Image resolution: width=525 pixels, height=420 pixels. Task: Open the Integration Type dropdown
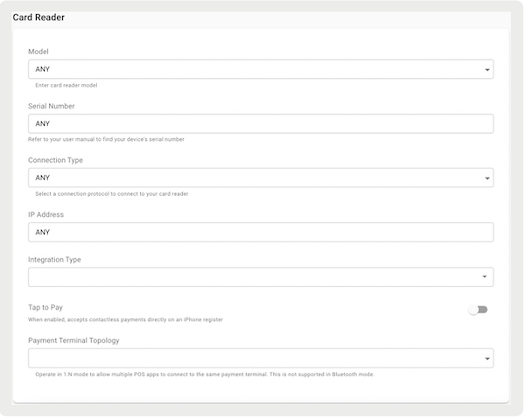coord(261,277)
